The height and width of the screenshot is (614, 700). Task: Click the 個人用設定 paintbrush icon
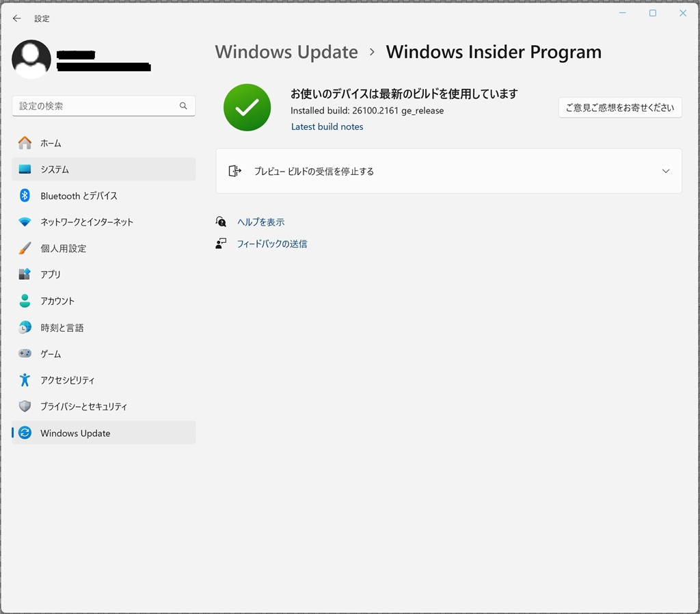coord(25,248)
